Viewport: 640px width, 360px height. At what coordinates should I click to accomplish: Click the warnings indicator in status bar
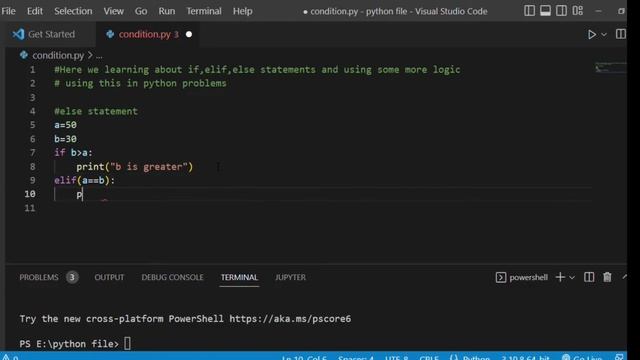pos(10,358)
